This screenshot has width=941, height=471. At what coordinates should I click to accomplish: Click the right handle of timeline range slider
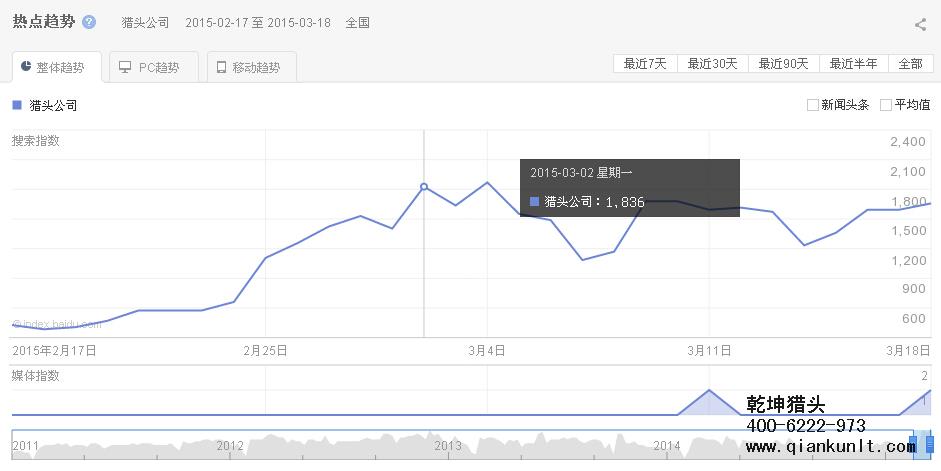(930, 442)
